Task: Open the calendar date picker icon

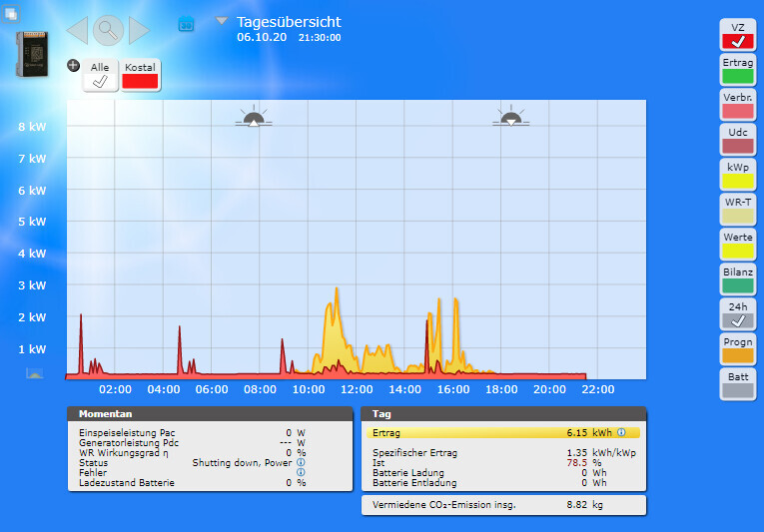Action: (x=186, y=24)
